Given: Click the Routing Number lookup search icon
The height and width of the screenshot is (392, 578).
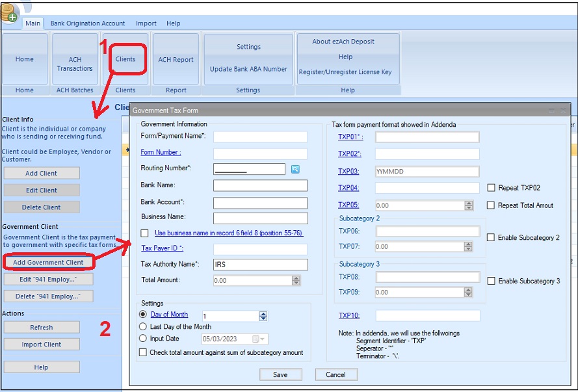Looking at the screenshot, I should pyautogui.click(x=295, y=169).
